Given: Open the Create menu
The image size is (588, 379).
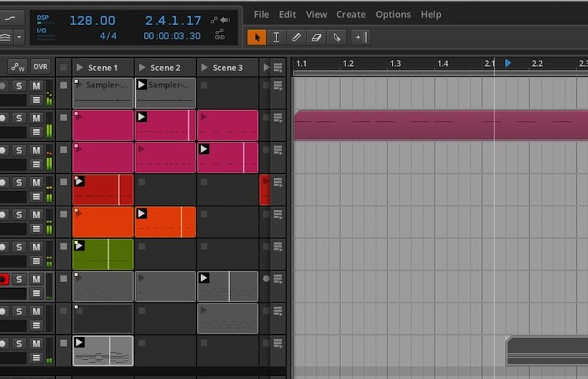Looking at the screenshot, I should [x=351, y=14].
